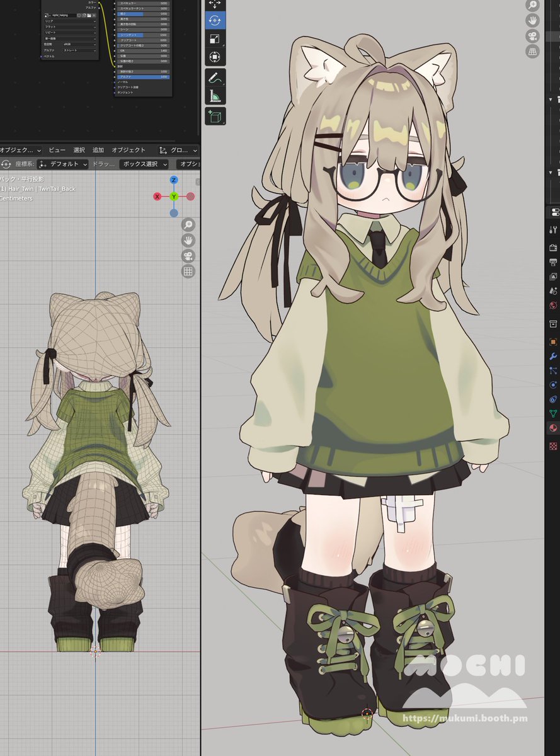Open the Material properties tab
Screen dimensions: 560x756
pos(554,428)
